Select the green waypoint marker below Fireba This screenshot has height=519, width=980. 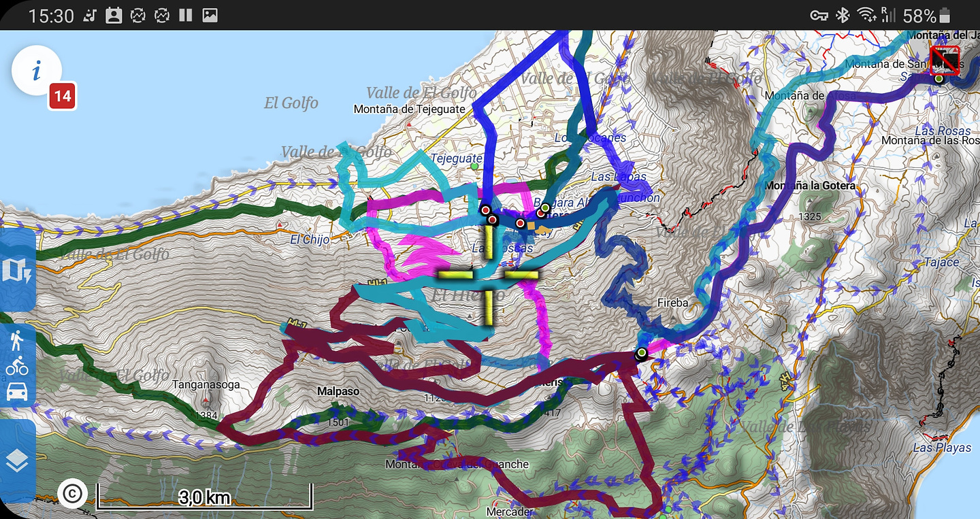(x=640, y=354)
